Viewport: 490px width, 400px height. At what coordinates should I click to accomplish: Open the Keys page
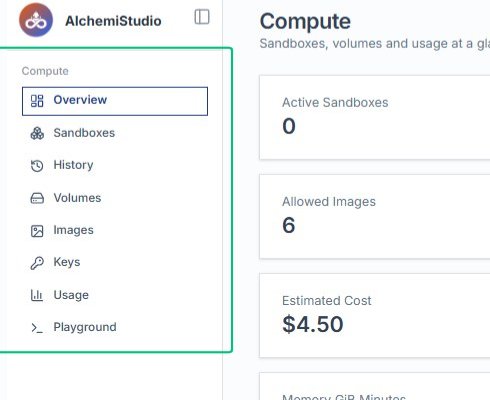(115, 263)
